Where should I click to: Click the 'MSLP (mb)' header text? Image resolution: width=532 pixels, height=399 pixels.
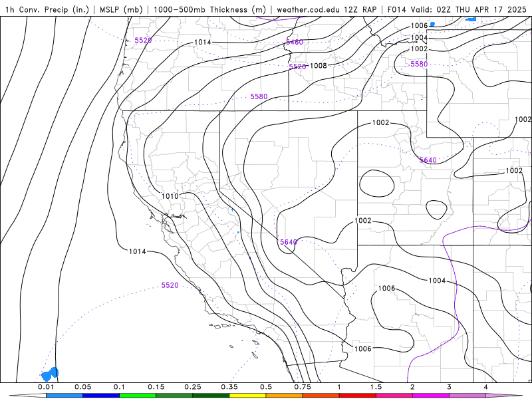click(x=121, y=9)
